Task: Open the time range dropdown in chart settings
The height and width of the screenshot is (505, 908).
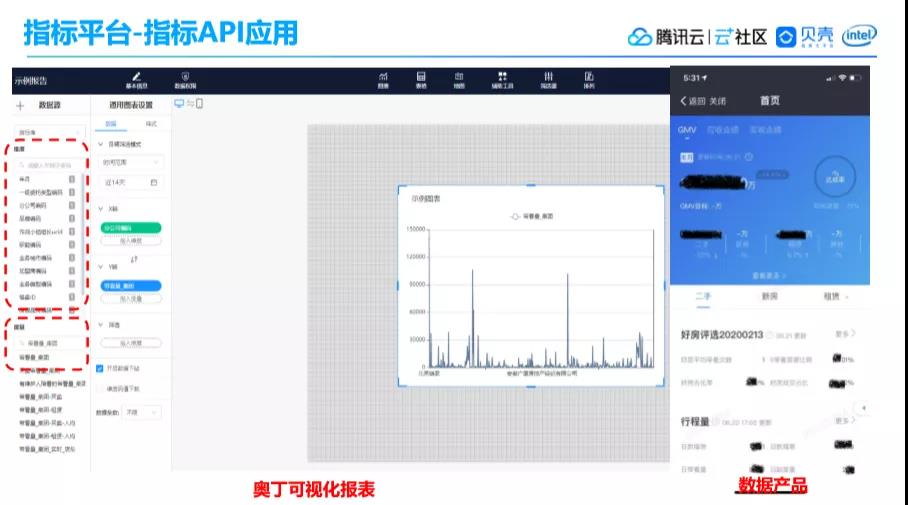Action: 131,163
